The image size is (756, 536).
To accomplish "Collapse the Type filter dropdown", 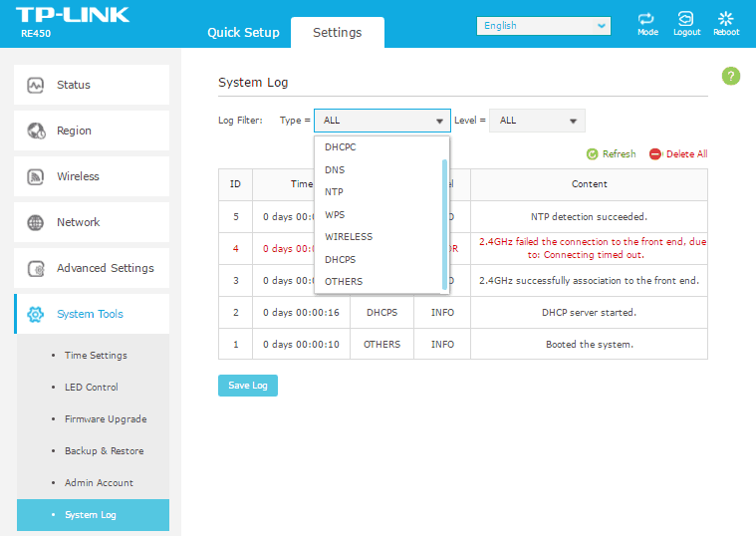I will point(382,121).
